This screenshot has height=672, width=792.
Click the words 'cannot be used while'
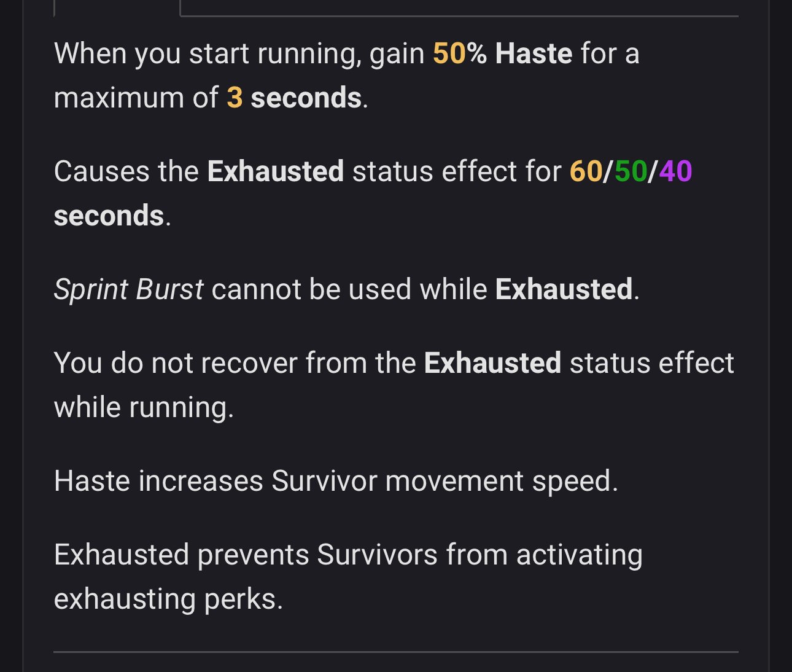point(349,289)
